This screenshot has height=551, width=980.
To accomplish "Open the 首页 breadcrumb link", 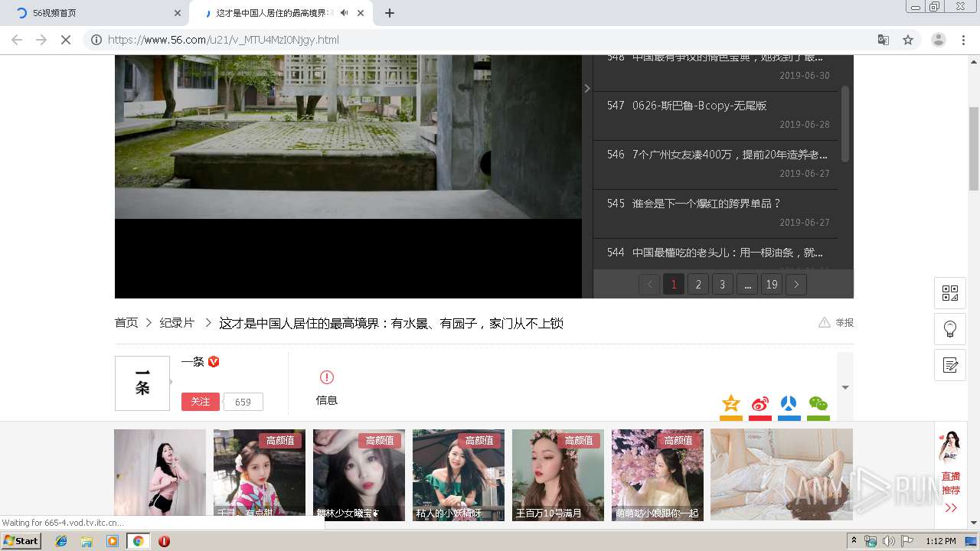I will (126, 323).
